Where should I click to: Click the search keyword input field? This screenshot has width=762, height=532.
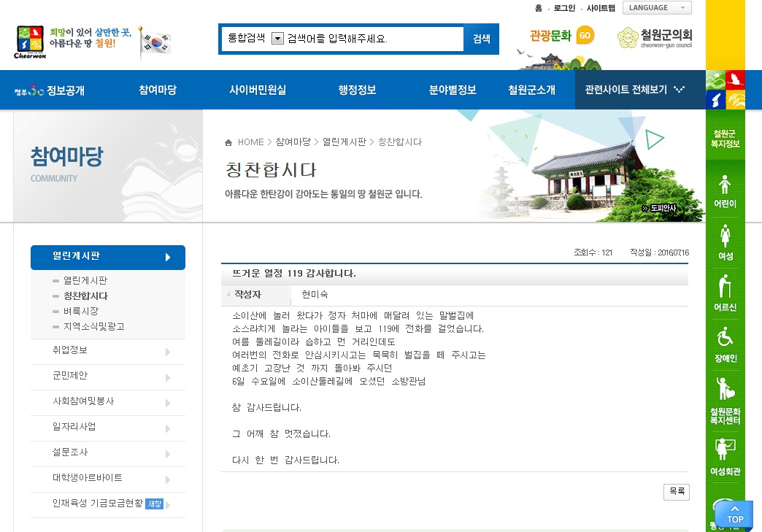(x=372, y=39)
